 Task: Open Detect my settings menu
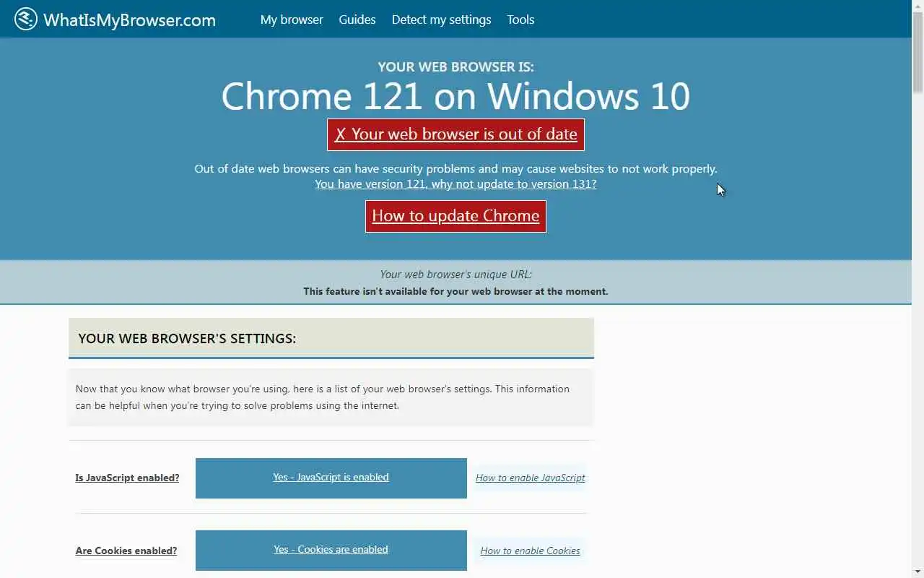point(441,20)
